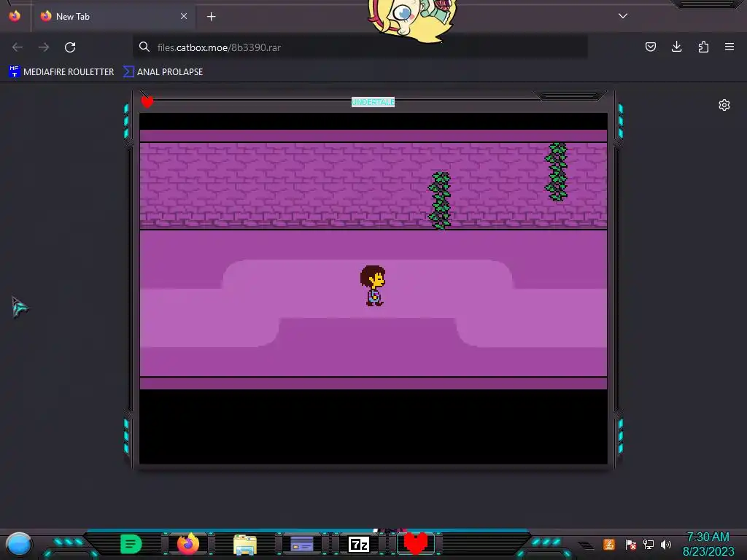Screen dimensions: 747x560
Task: Open the network tray icon
Action: point(649,544)
